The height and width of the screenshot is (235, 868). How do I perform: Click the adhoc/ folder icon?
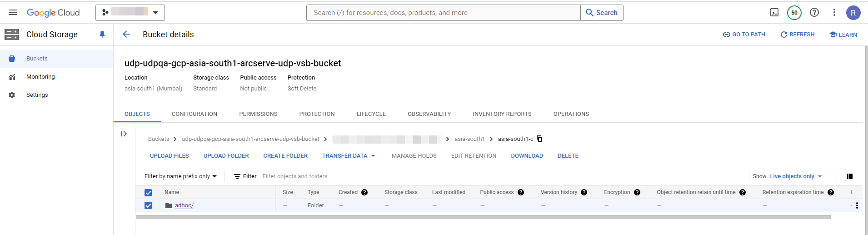pyautogui.click(x=169, y=205)
